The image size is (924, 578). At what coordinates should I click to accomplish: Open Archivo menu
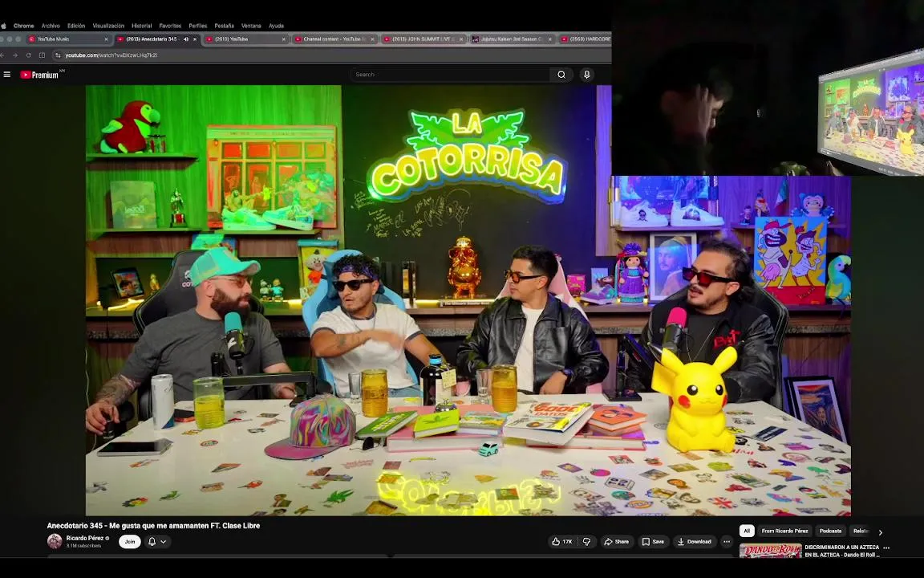click(x=51, y=26)
